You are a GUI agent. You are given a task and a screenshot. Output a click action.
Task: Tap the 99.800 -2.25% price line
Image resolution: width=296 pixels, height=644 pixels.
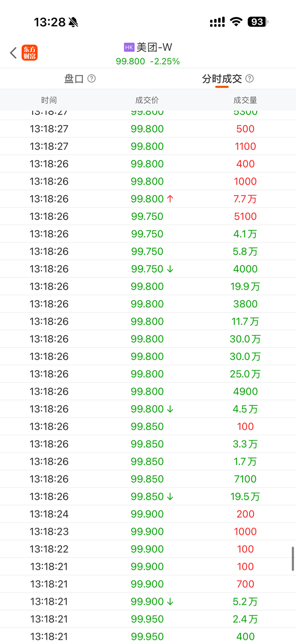[148, 61]
